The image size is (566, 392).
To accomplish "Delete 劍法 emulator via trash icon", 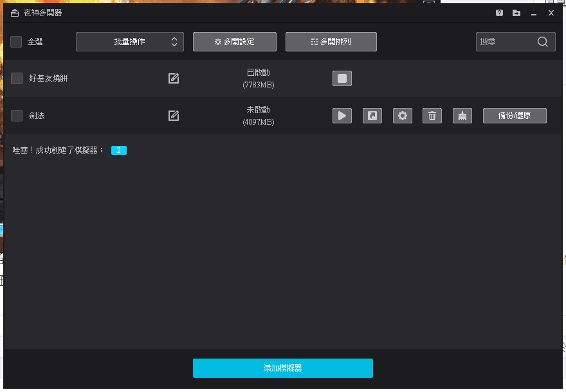I will (432, 116).
